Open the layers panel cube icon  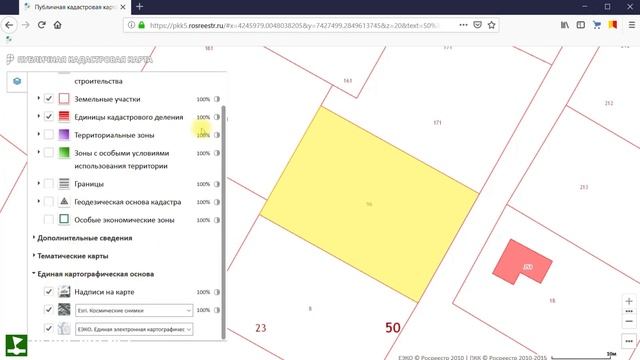pyautogui.click(x=17, y=81)
